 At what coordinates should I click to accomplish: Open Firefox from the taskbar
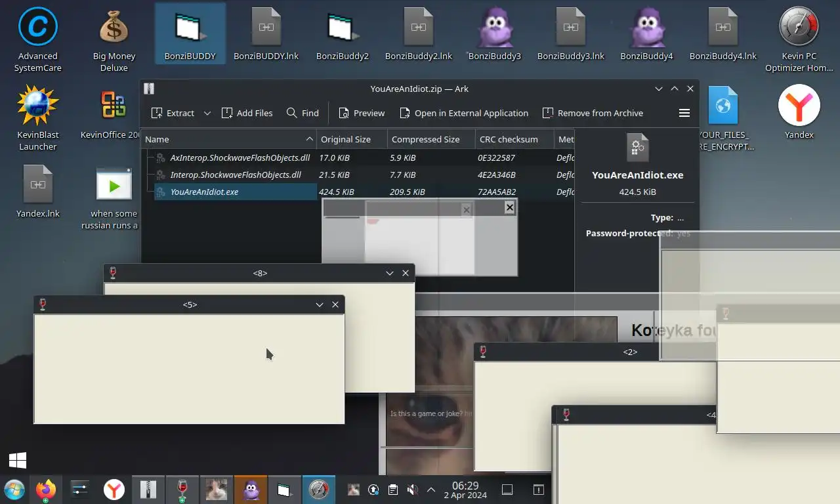tap(46, 490)
